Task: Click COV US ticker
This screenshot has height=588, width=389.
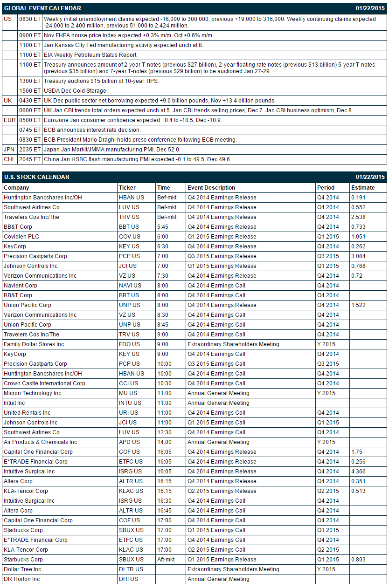Action: (x=130, y=237)
